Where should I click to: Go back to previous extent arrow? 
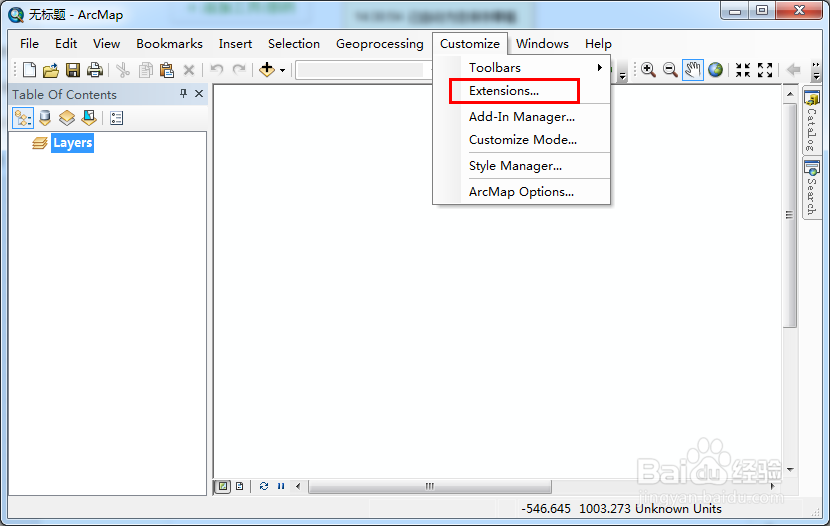click(x=793, y=70)
